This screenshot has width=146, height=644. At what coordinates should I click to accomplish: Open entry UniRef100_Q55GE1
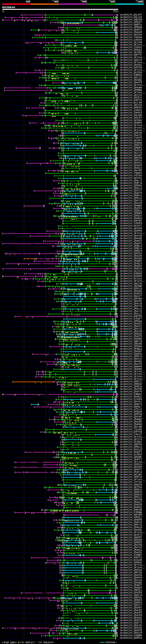pos(131,50)
